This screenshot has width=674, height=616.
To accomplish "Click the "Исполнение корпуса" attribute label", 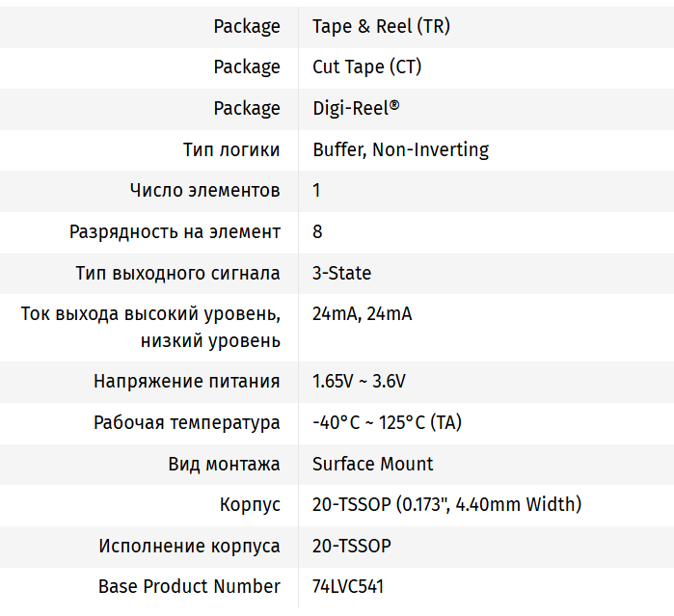I will coord(189,546).
